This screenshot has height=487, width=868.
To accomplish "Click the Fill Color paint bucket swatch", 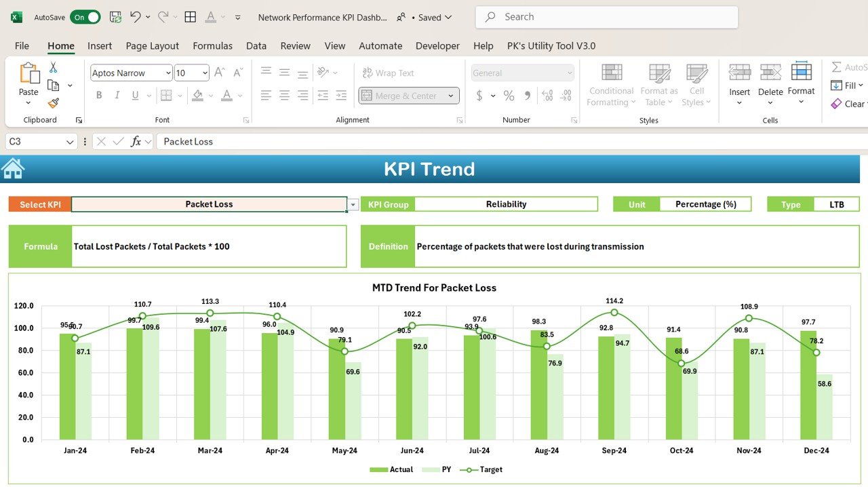I will (x=197, y=96).
